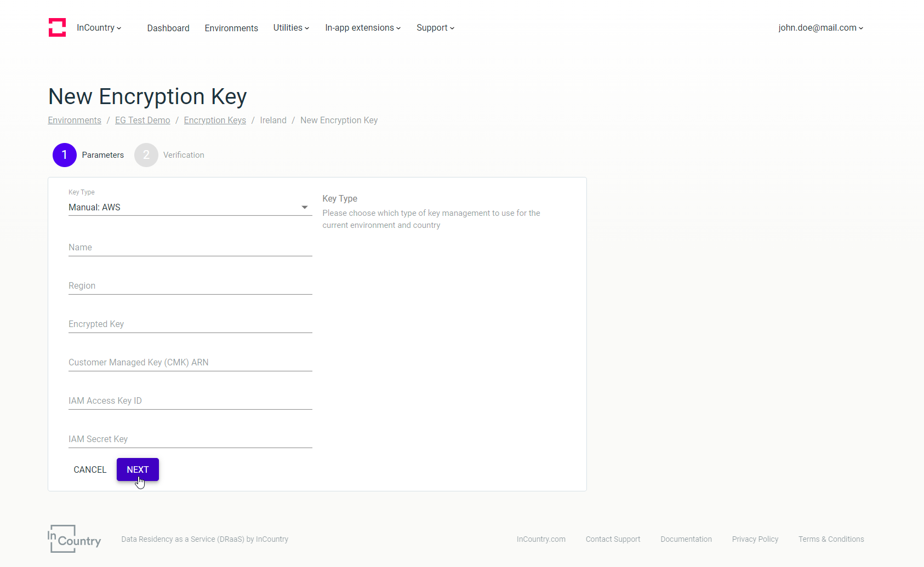Click the InCountry footer logo
The width and height of the screenshot is (924, 567).
73,539
